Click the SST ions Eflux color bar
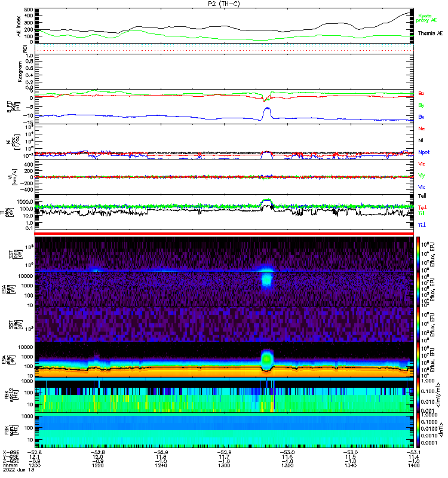This screenshot has height=478, width=448. (x=418, y=255)
